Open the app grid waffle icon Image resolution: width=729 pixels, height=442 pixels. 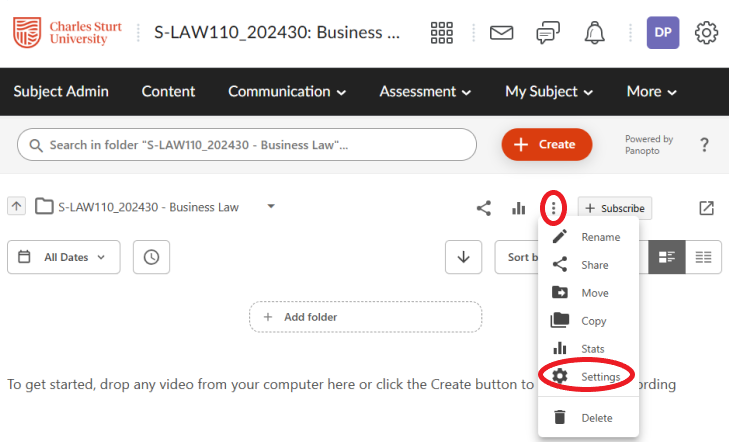click(442, 33)
